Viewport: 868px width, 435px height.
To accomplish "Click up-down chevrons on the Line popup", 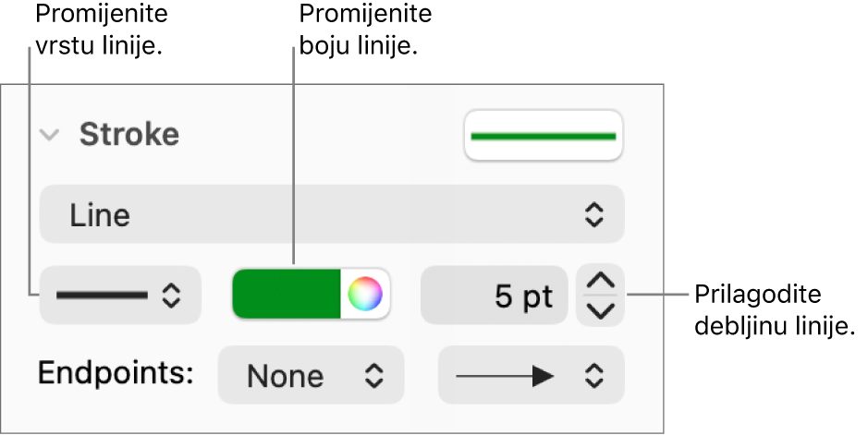I will [x=593, y=216].
